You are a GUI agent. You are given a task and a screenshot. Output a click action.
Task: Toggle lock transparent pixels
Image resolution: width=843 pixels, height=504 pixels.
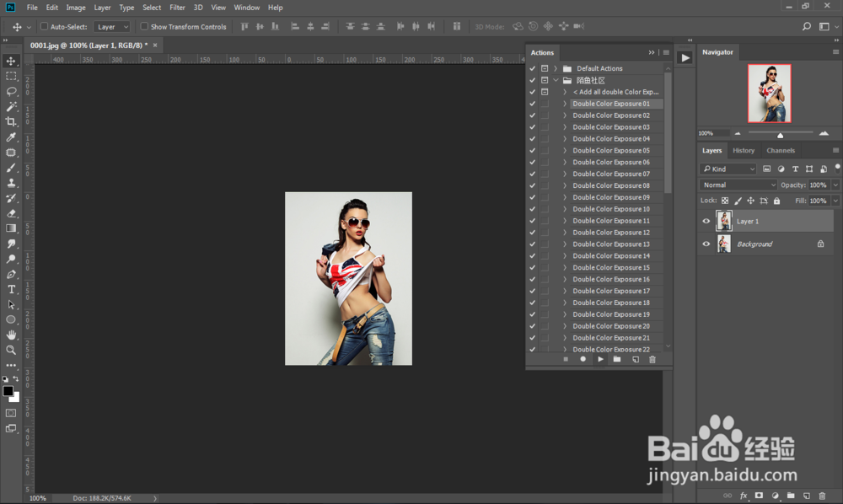tap(725, 201)
